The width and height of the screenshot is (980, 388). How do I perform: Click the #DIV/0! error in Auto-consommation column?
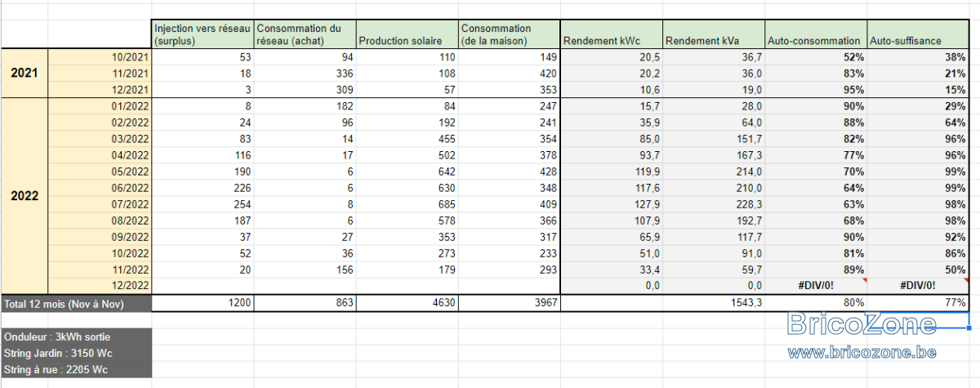pos(816,286)
